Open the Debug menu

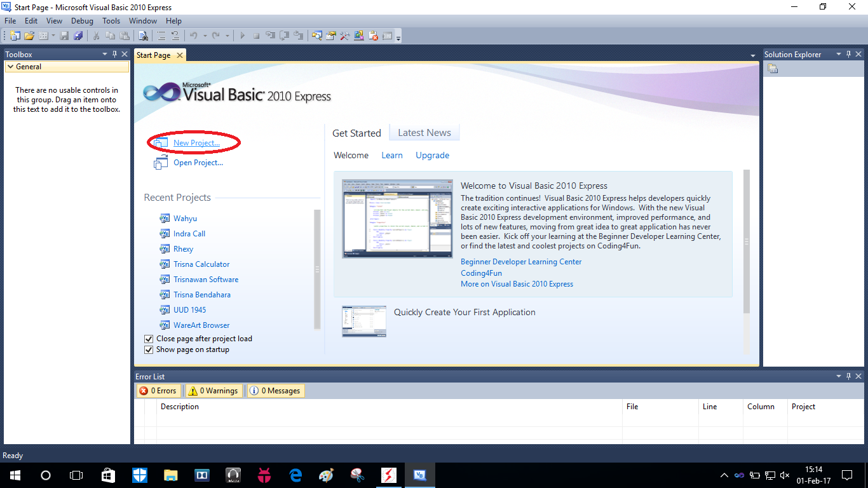click(82, 21)
